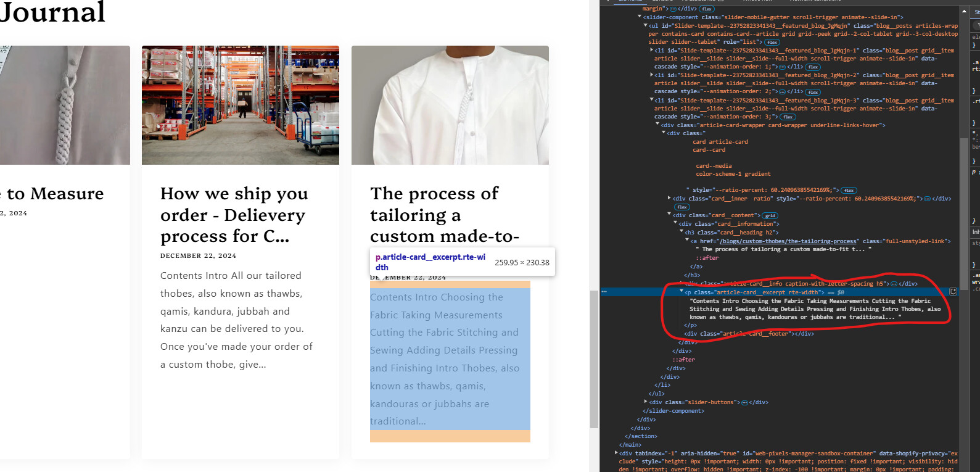Collapse the selected article-card__excerpt paragraph node

[681, 292]
